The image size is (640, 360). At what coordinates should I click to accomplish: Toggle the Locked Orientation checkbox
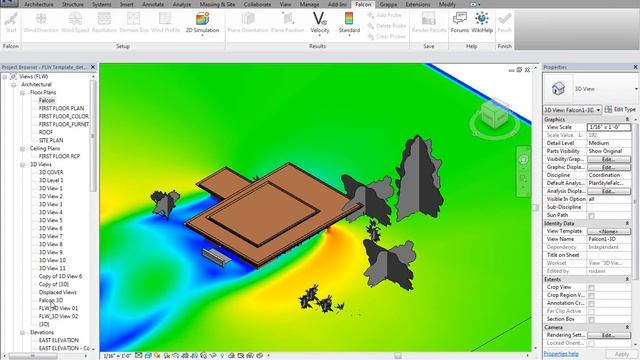[591, 344]
